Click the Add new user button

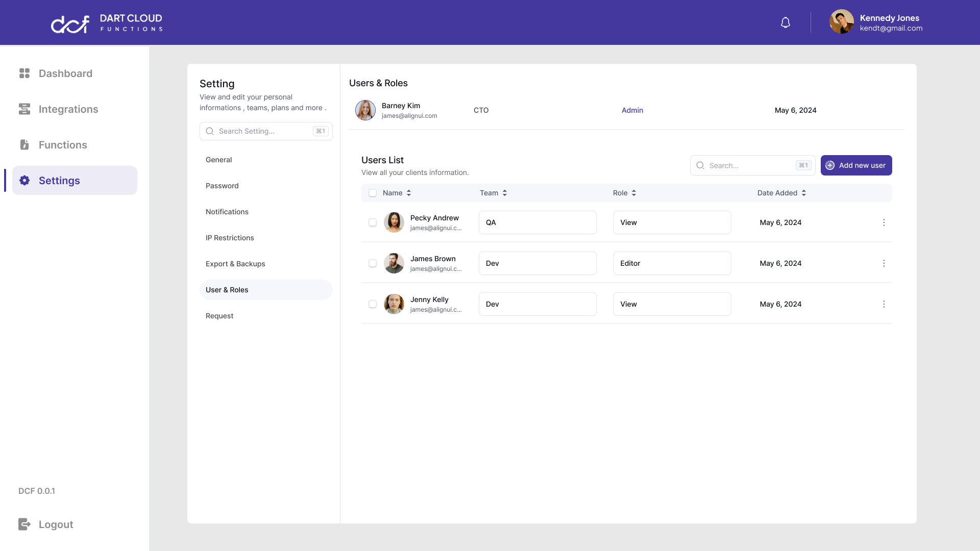tap(856, 165)
